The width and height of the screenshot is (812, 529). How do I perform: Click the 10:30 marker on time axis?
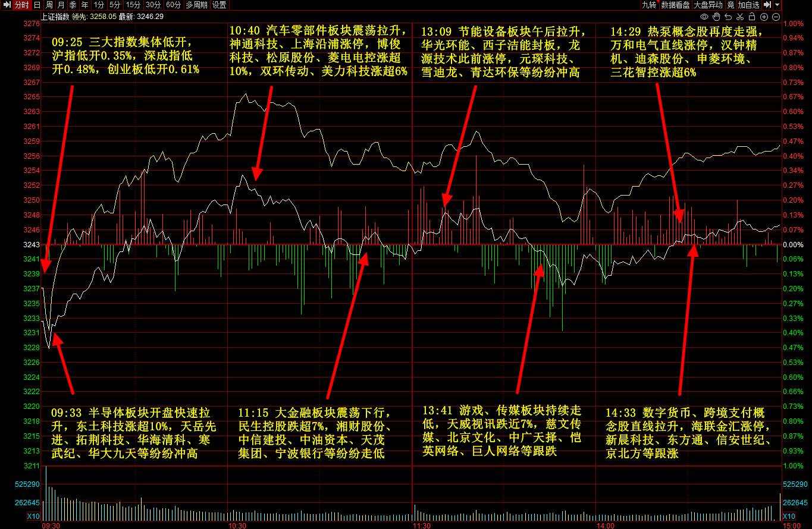[x=237, y=525]
